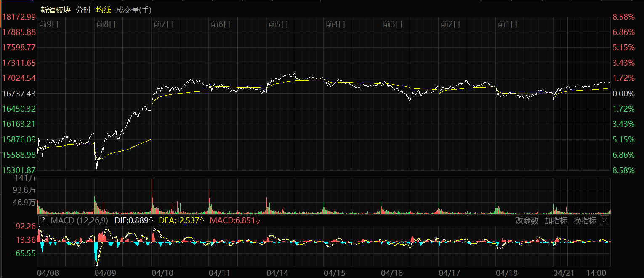Click the 17598.77 price axis label
Viewport: 644px width, 278px height.
point(19,48)
